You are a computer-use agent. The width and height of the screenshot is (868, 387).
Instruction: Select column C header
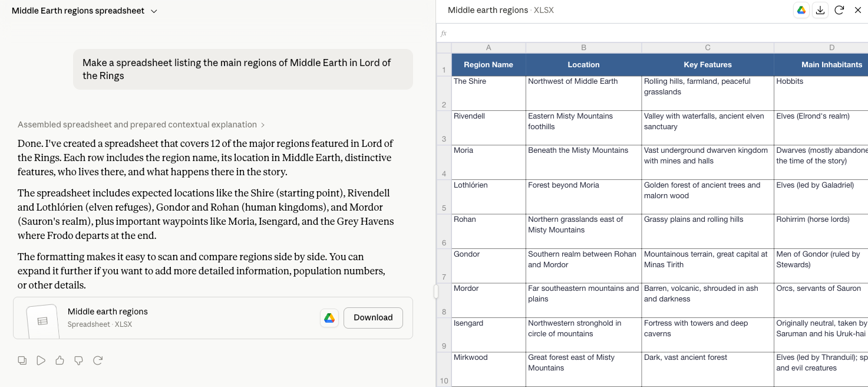click(708, 48)
